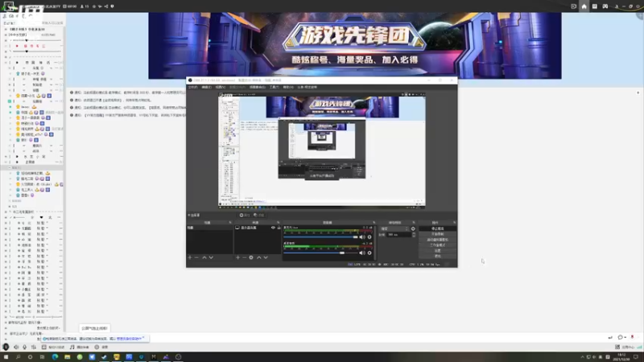The height and width of the screenshot is (362, 644).
Task: Add a new scene in OBS Scenes panel
Action: [190, 257]
